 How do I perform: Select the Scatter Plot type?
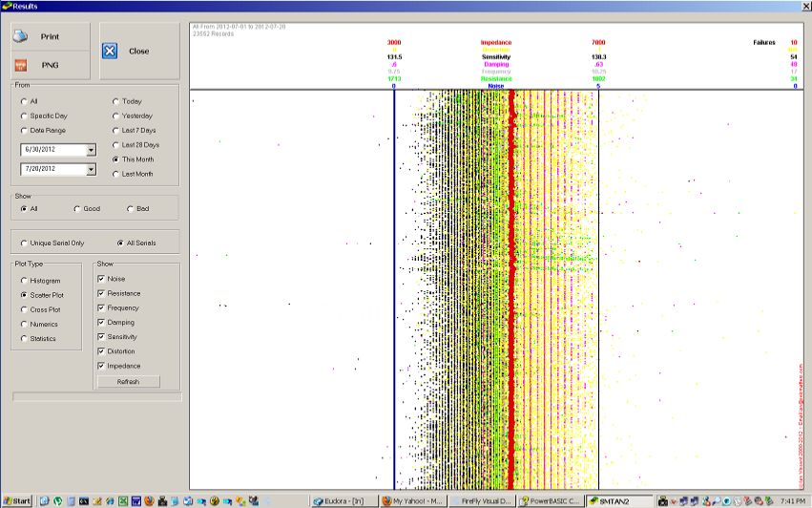click(x=24, y=295)
